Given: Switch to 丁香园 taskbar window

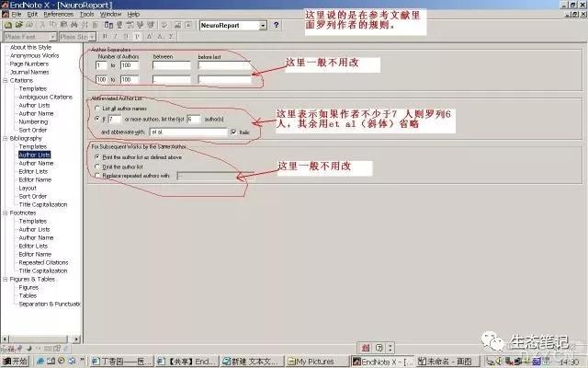Looking at the screenshot, I should click(122, 362).
